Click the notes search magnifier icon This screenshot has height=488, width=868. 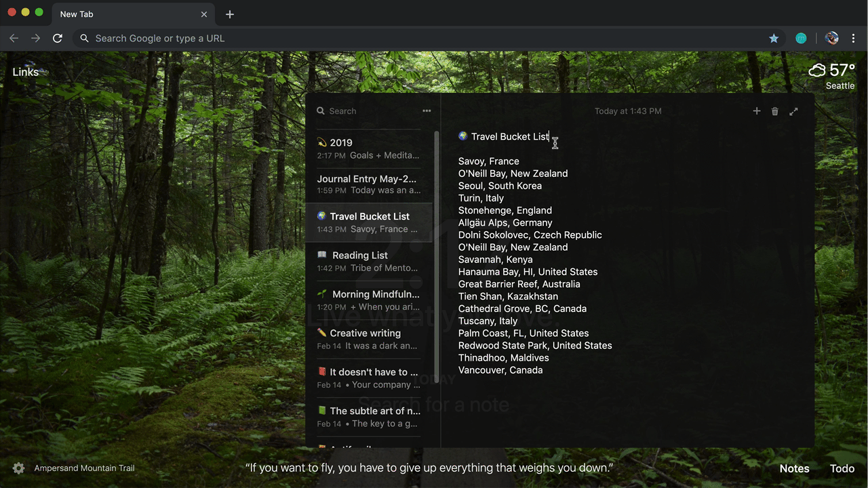pyautogui.click(x=321, y=111)
